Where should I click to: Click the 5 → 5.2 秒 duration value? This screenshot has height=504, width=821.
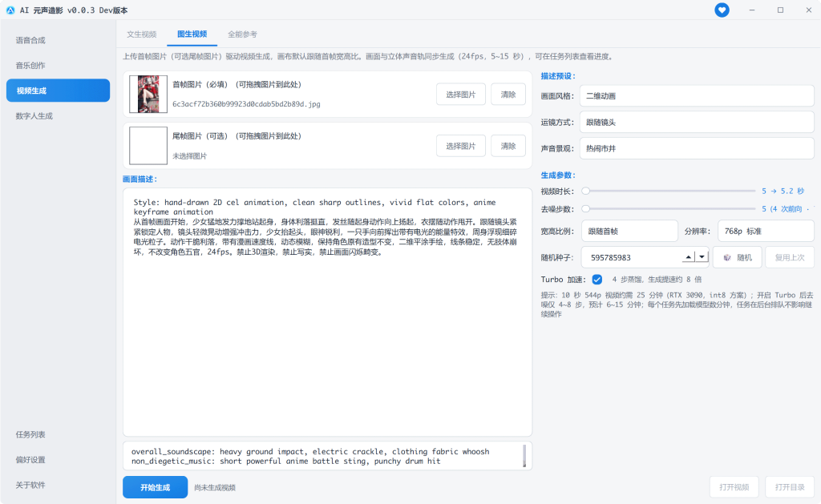[783, 191]
